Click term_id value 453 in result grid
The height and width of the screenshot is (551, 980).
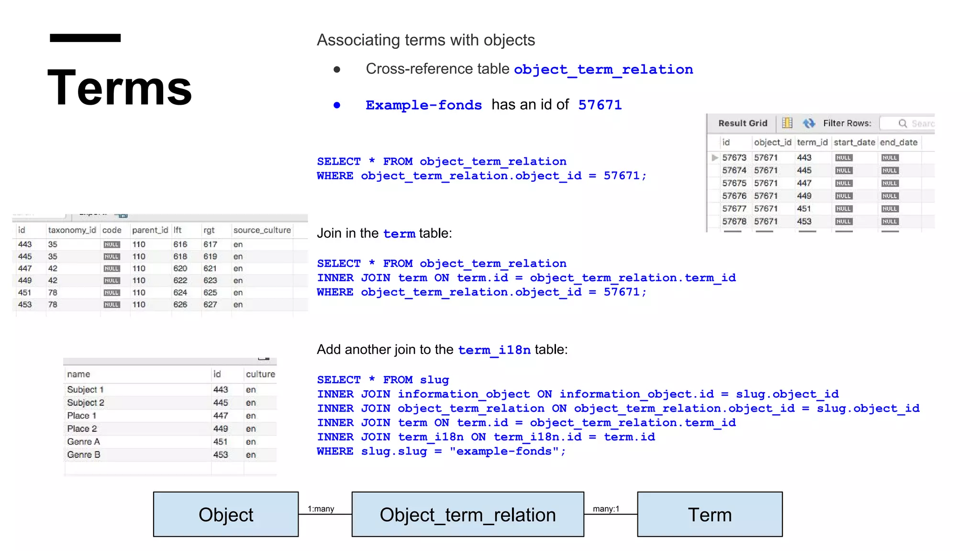coord(804,221)
